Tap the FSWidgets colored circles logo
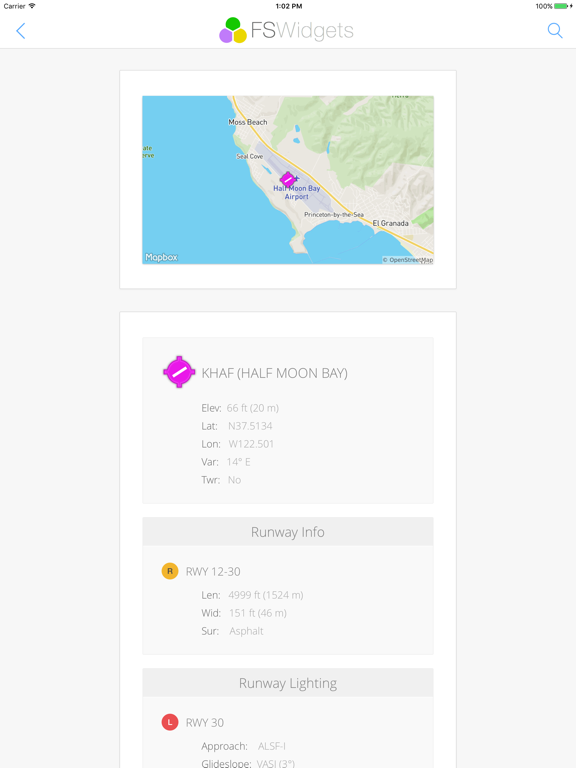The height and width of the screenshot is (768, 576). [x=233, y=30]
